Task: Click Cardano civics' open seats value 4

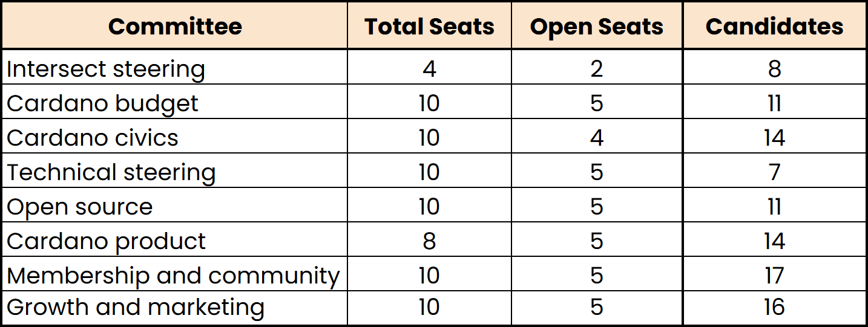Action: point(597,138)
